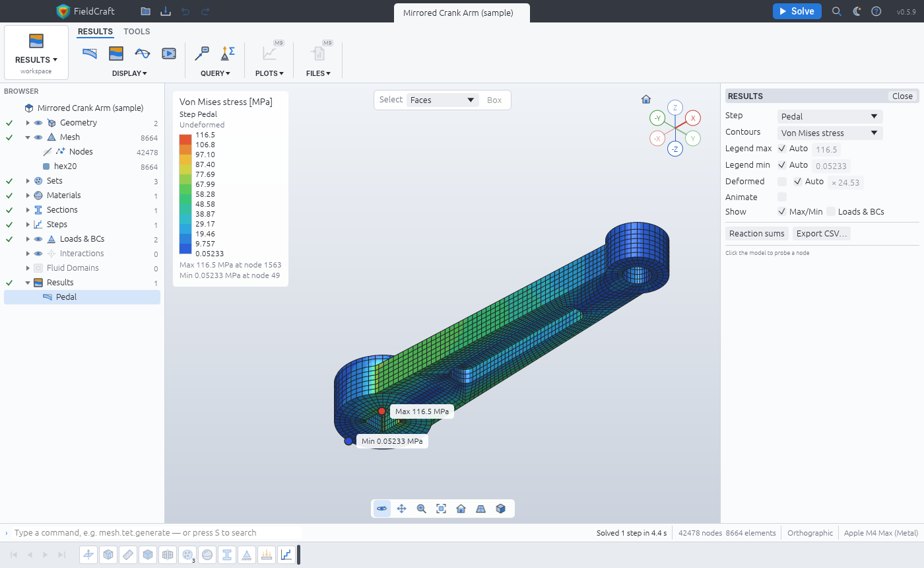Click the download/save icon in title bar
924x568 pixels.
[165, 11]
